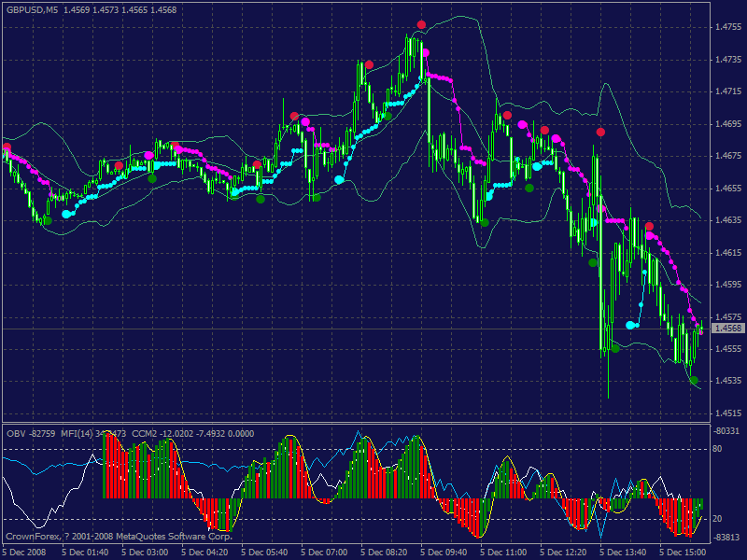Viewport: 747px width, 560px height.
Task: Select the 5 Dec 2008 date label
Action: coord(26,552)
